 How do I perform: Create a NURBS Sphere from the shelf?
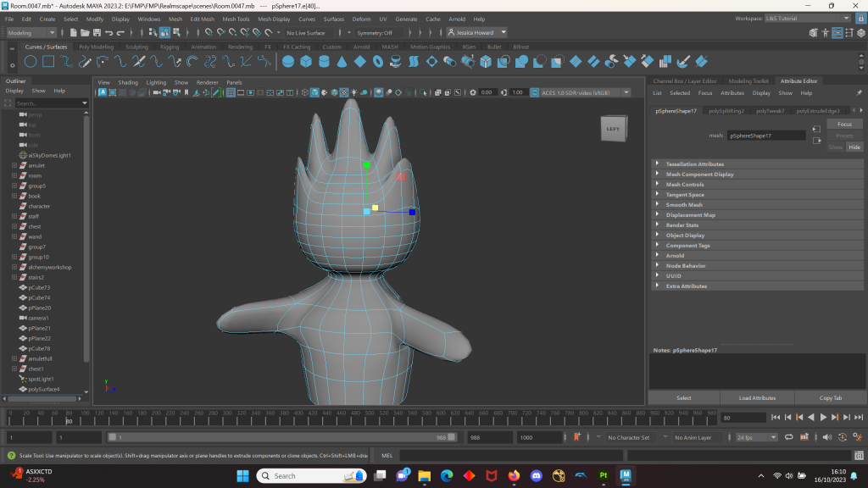[x=288, y=61]
